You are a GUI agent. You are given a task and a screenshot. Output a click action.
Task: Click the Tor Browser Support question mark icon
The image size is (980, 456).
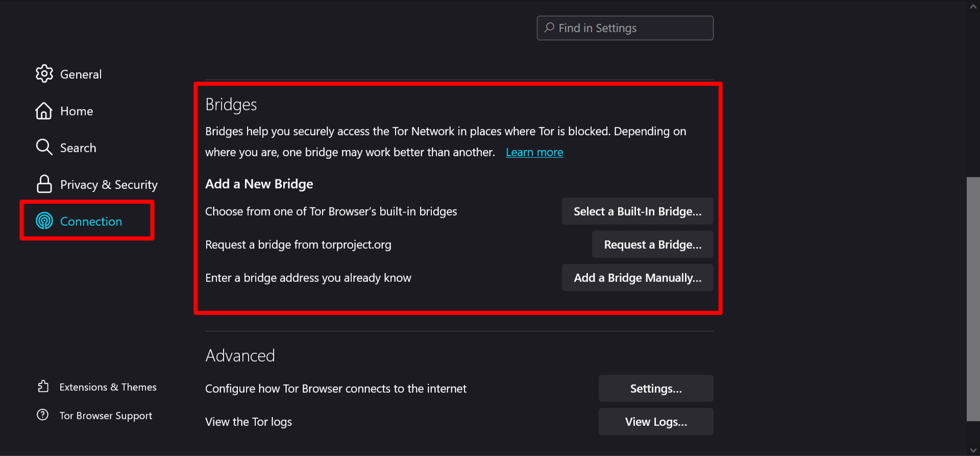point(43,415)
